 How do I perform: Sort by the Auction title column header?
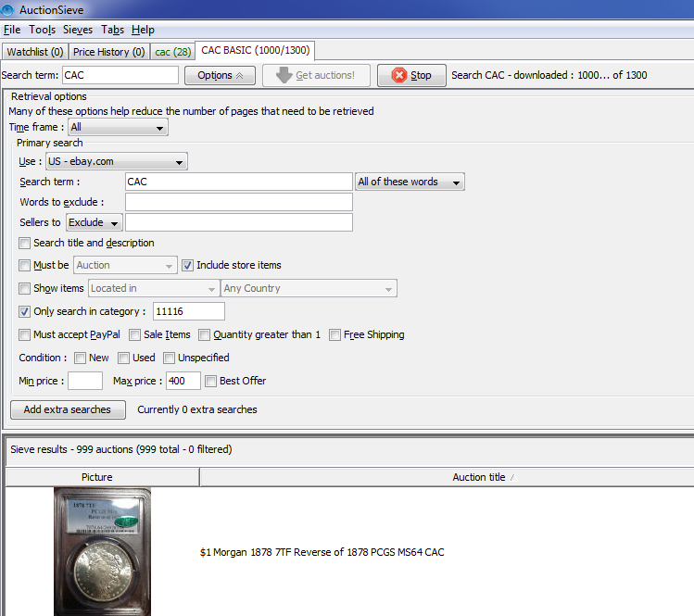(x=447, y=477)
